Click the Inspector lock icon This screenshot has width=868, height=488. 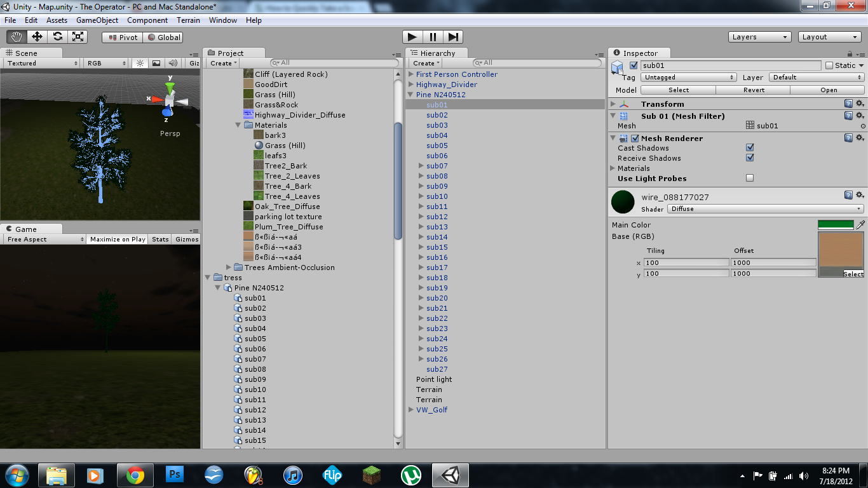pyautogui.click(x=850, y=53)
